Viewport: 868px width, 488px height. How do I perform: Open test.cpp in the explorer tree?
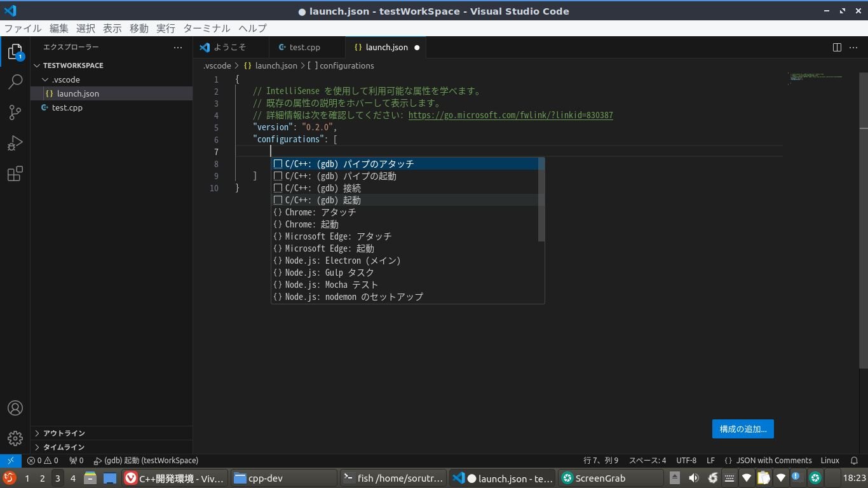pyautogui.click(x=111, y=107)
